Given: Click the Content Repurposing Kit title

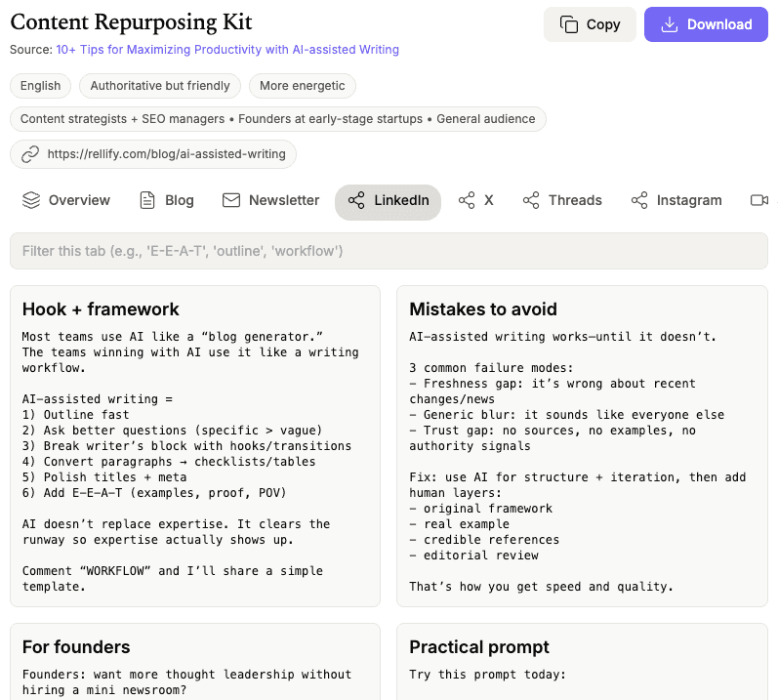Looking at the screenshot, I should coord(132,21).
